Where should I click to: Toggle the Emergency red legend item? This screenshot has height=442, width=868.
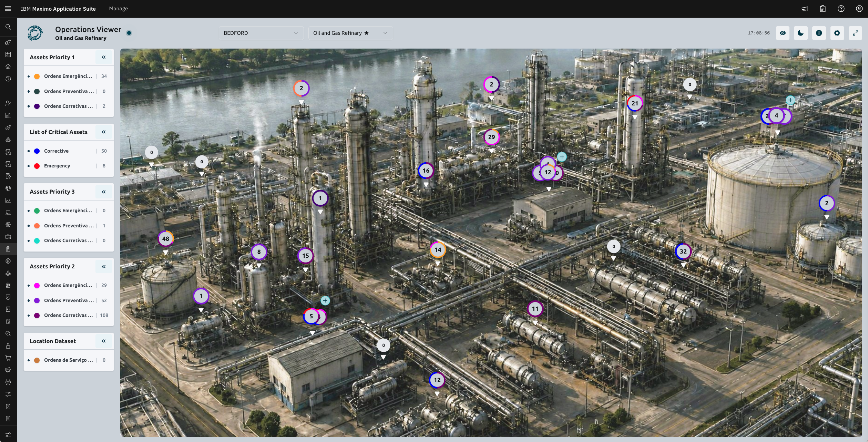(69, 166)
